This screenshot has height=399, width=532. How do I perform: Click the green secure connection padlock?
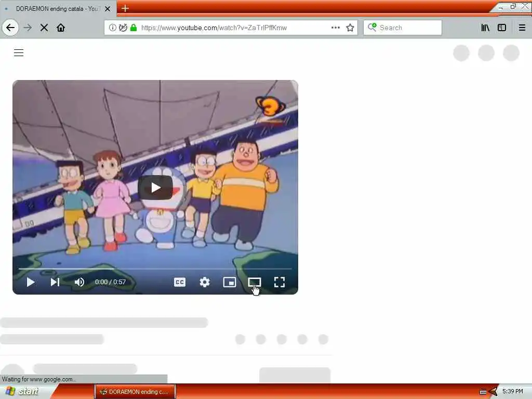134,28
